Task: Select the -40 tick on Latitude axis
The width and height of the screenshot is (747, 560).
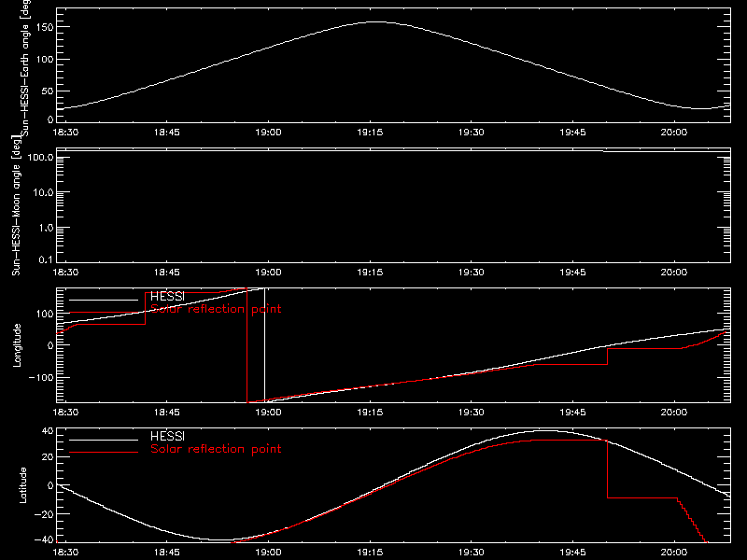Action: [44, 540]
